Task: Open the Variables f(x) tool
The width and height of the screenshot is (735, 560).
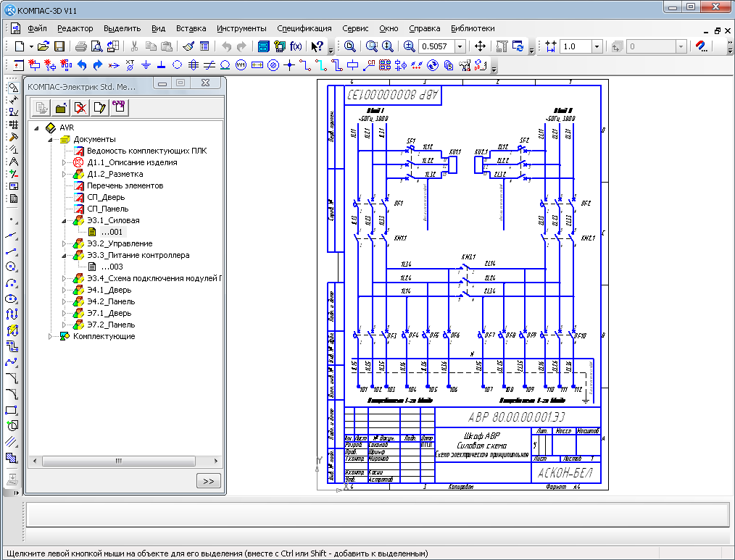Action: coord(296,46)
